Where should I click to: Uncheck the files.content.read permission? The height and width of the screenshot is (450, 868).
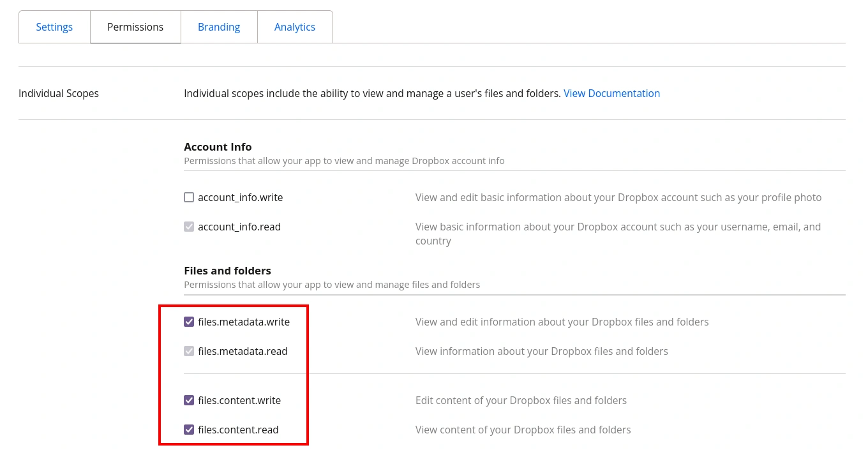tap(189, 430)
